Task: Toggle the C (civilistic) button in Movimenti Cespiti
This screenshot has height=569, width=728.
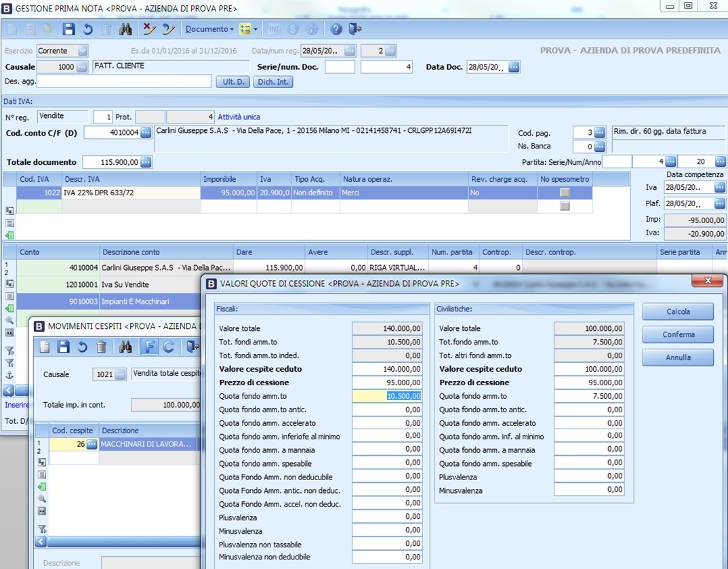Action: [168, 347]
